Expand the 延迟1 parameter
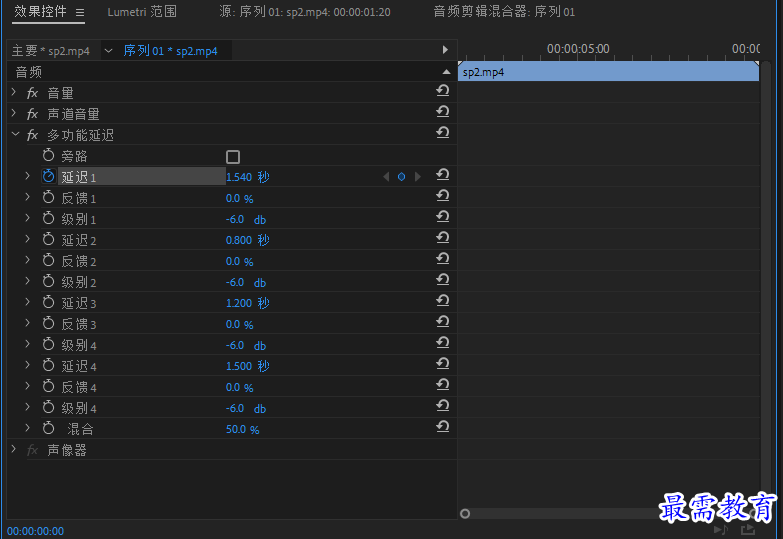The height and width of the screenshot is (539, 783). point(27,176)
